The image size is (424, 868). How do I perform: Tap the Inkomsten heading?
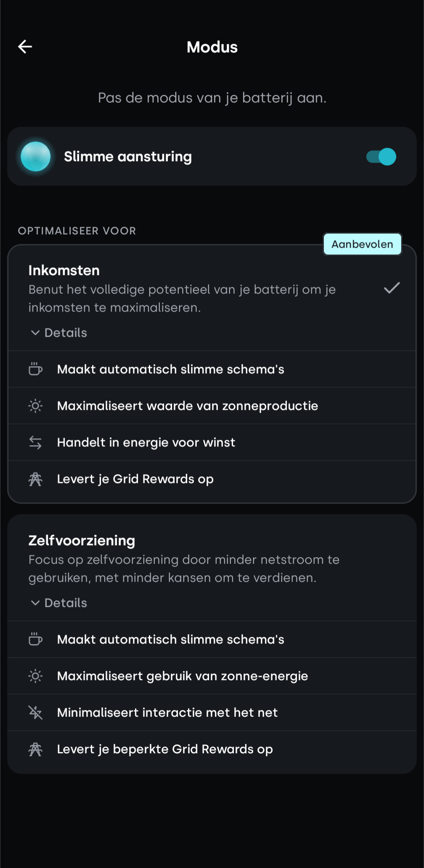tap(64, 270)
